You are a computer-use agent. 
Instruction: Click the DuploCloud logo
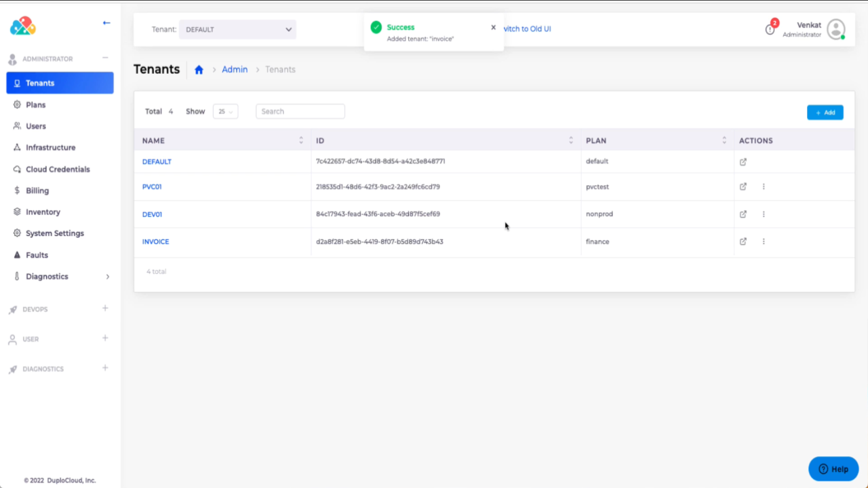(x=22, y=26)
